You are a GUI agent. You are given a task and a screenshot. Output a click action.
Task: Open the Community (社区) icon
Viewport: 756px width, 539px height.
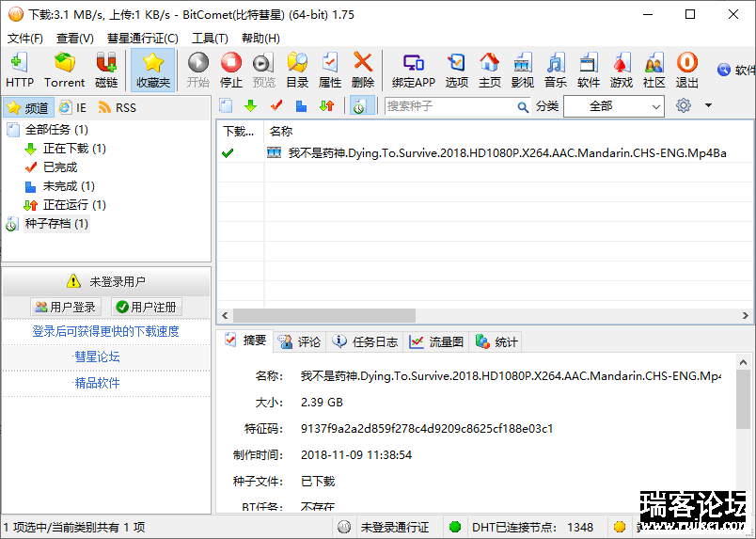click(654, 70)
